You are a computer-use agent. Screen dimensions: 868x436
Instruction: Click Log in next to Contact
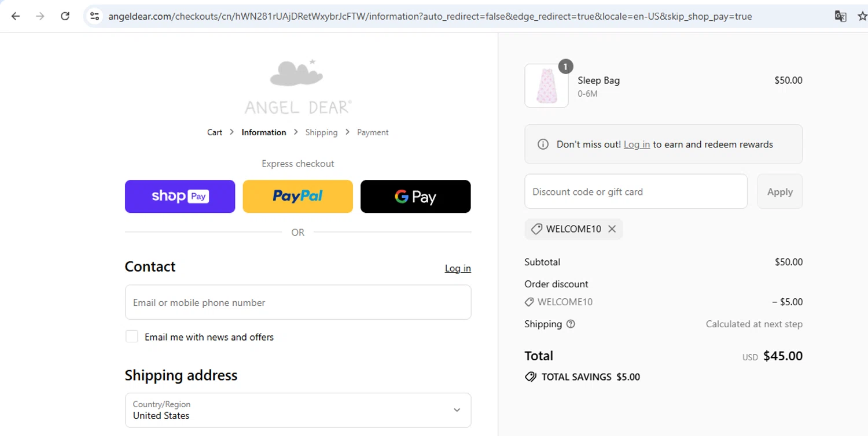(x=458, y=268)
